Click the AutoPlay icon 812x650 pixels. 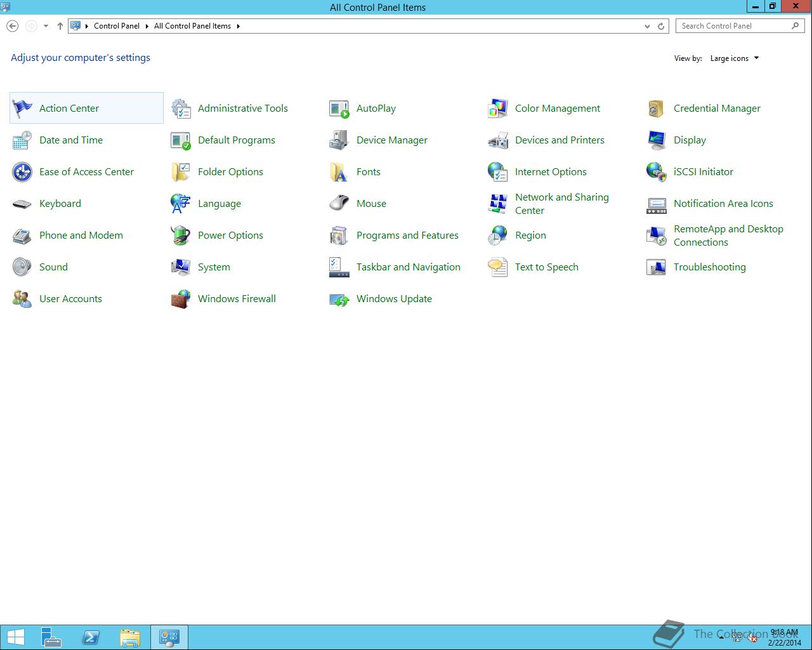point(339,109)
